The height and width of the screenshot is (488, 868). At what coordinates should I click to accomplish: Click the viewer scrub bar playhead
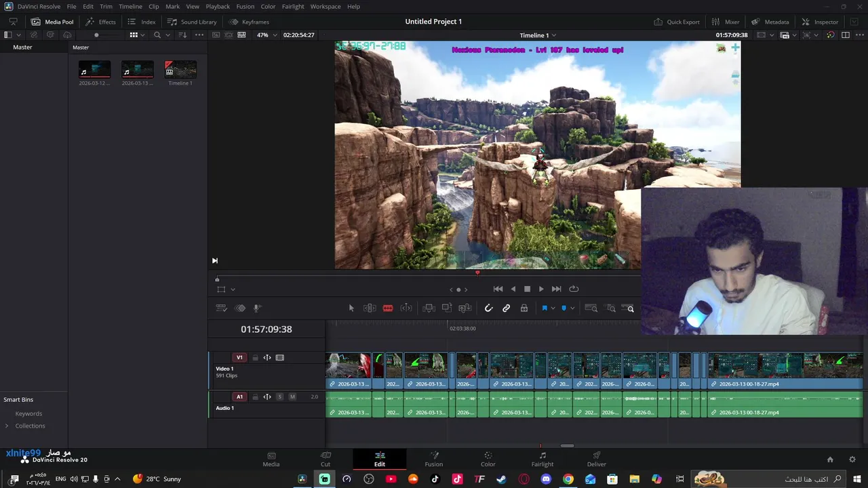pyautogui.click(x=477, y=272)
